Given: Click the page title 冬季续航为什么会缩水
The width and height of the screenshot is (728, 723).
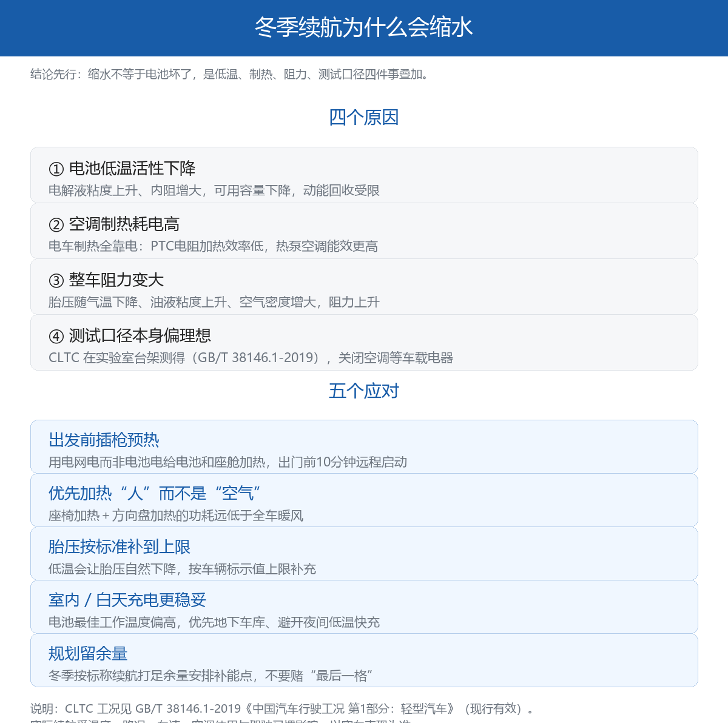Looking at the screenshot, I should [363, 27].
